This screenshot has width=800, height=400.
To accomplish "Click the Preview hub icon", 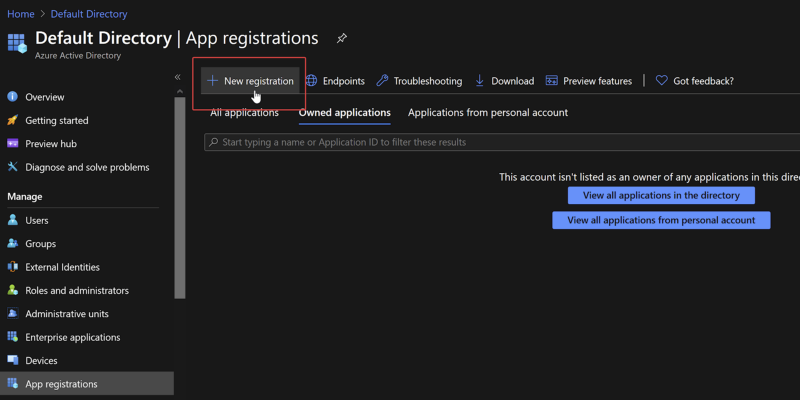I will pos(13,143).
